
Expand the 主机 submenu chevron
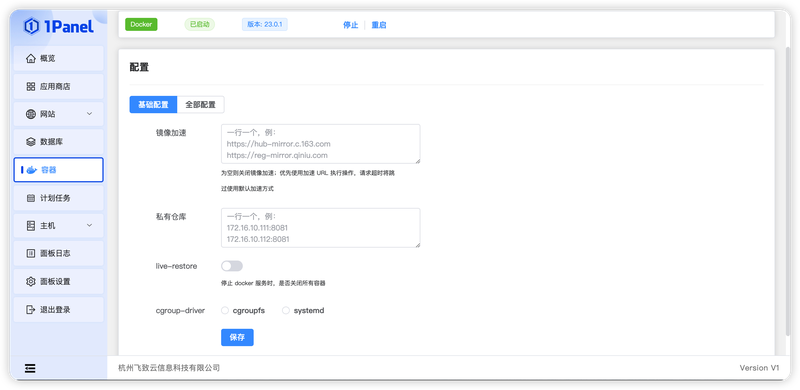point(89,226)
